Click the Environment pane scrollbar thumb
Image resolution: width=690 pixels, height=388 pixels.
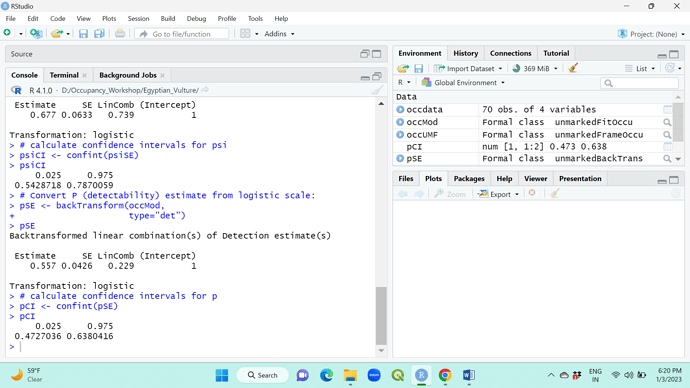point(678,122)
